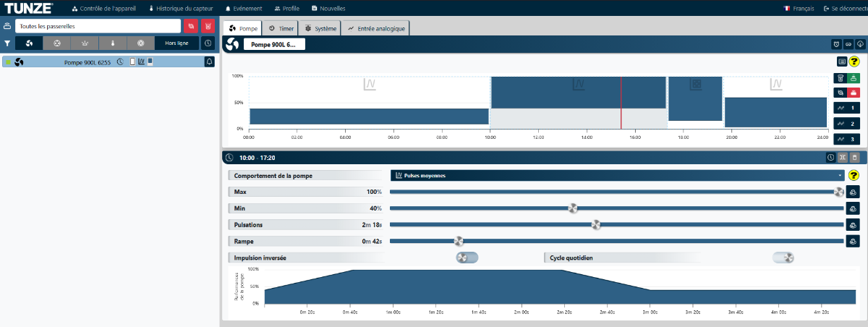
Task: Click the alarm clock icon in pump header
Action: (835, 45)
